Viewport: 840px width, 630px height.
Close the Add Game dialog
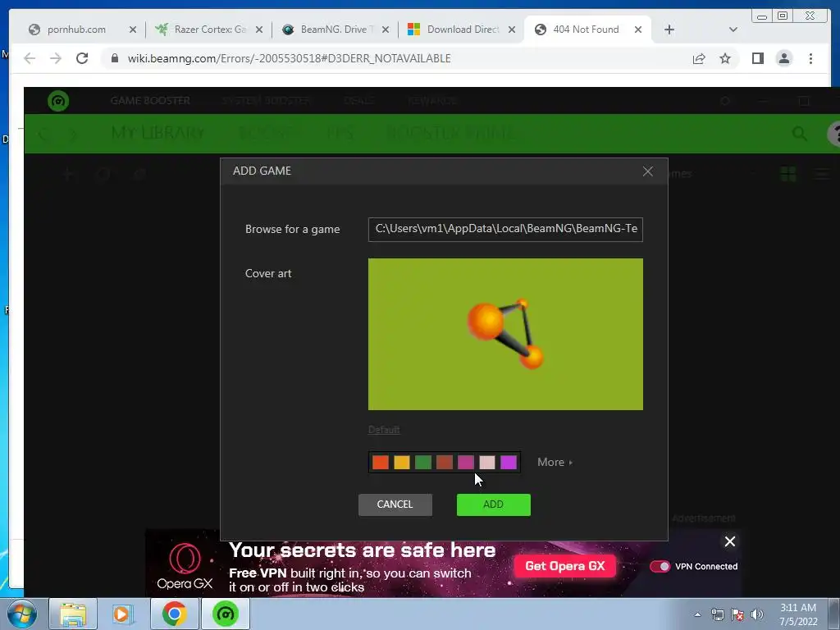tap(648, 171)
